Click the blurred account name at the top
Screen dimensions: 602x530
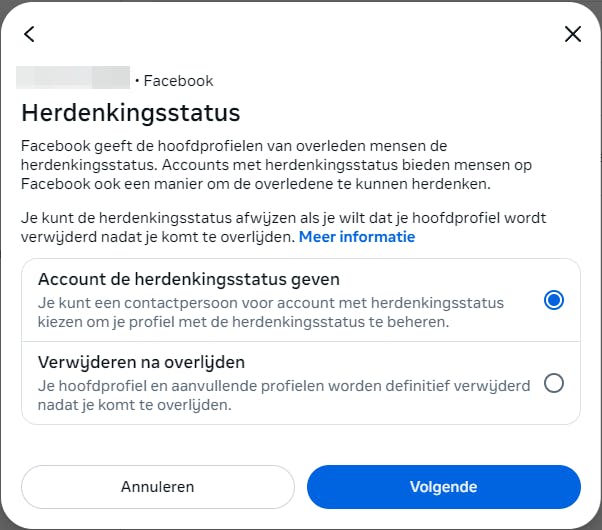pyautogui.click(x=74, y=80)
